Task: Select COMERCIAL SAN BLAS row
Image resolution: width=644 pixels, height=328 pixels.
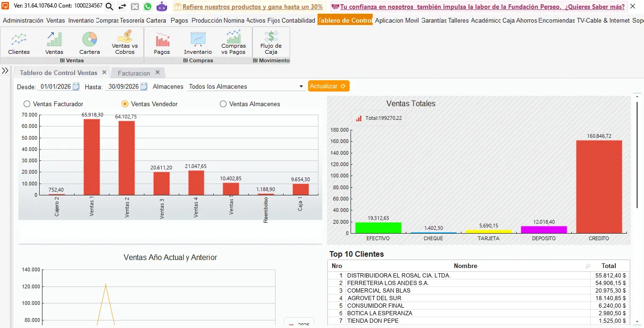Action: (479, 290)
